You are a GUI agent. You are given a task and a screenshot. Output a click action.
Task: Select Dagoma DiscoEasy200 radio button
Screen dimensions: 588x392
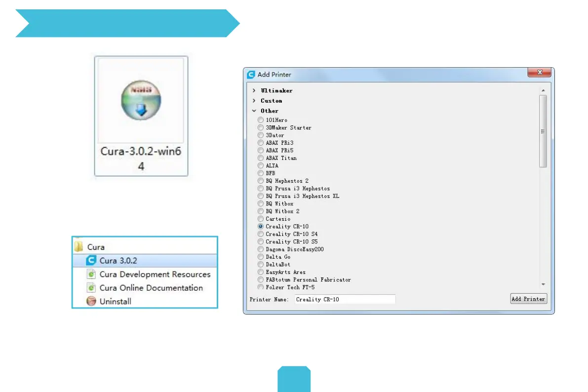[261, 249]
